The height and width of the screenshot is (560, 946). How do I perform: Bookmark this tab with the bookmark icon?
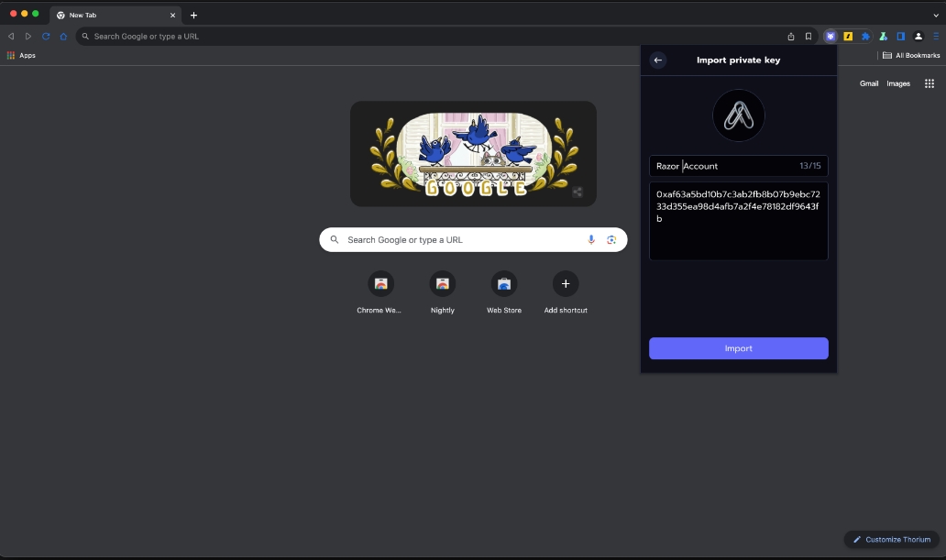808,37
